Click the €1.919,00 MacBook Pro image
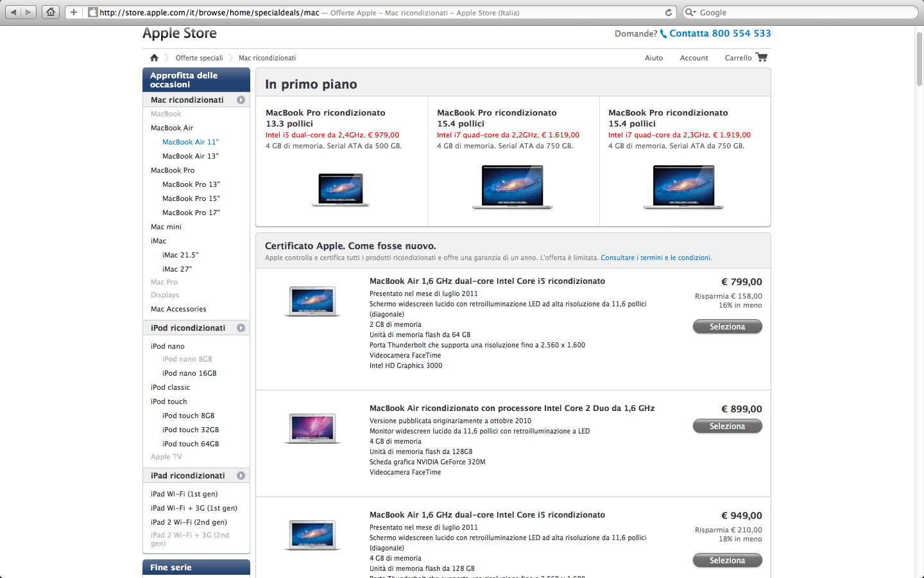The height and width of the screenshot is (578, 924). [683, 187]
